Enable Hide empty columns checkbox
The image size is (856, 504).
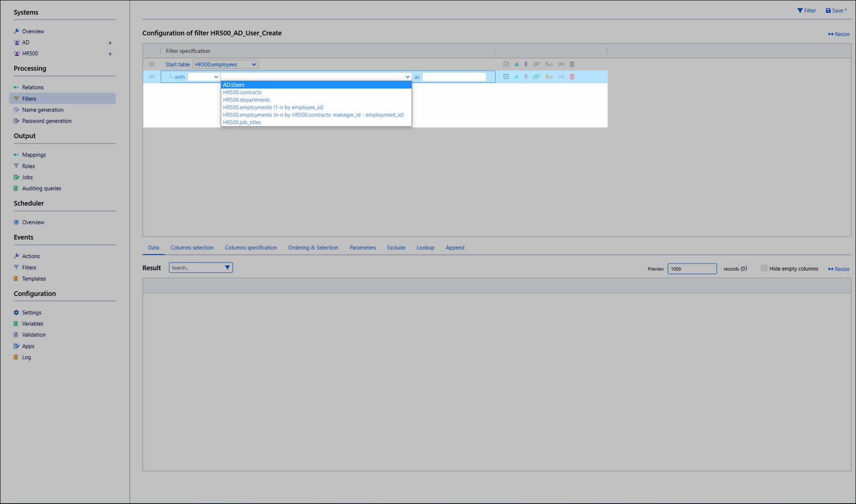[764, 268]
